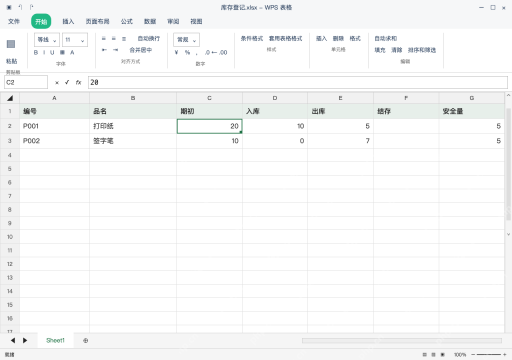
Task: Click the zoom in plus button
Action: pyautogui.click(x=505, y=355)
